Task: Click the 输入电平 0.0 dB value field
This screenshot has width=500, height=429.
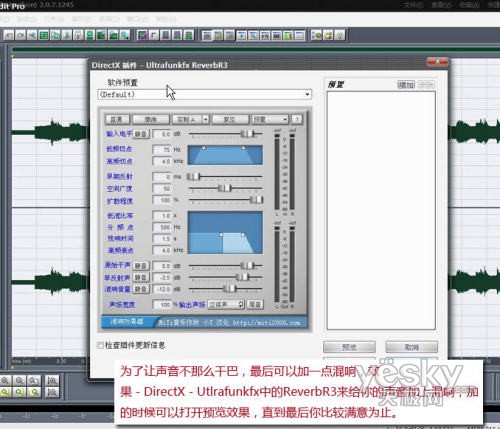Action: point(162,134)
